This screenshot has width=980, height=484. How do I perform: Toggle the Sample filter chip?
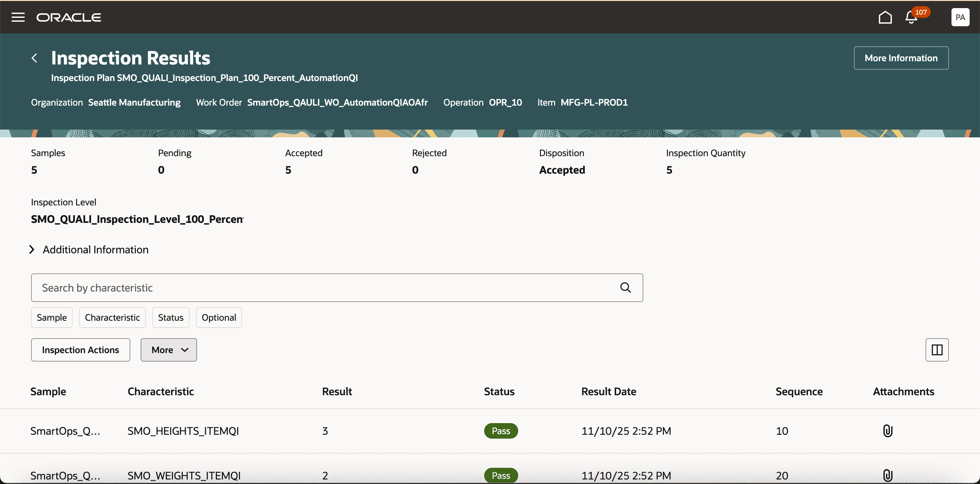pyautogui.click(x=52, y=317)
